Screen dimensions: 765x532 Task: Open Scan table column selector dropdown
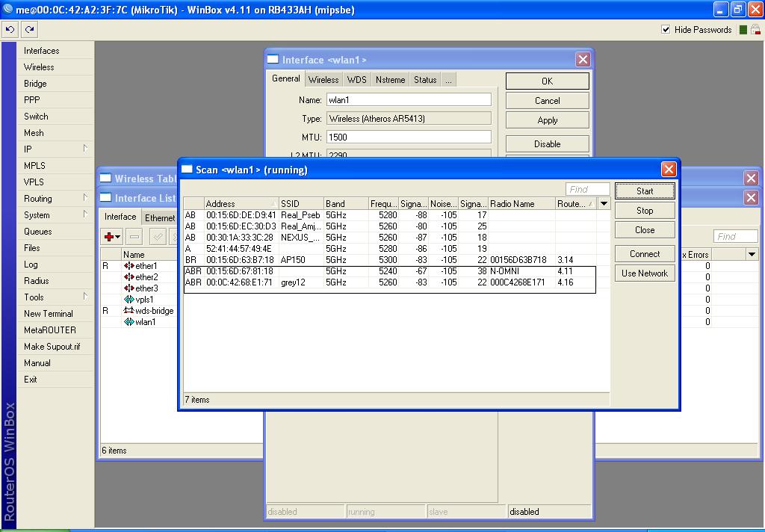point(604,204)
